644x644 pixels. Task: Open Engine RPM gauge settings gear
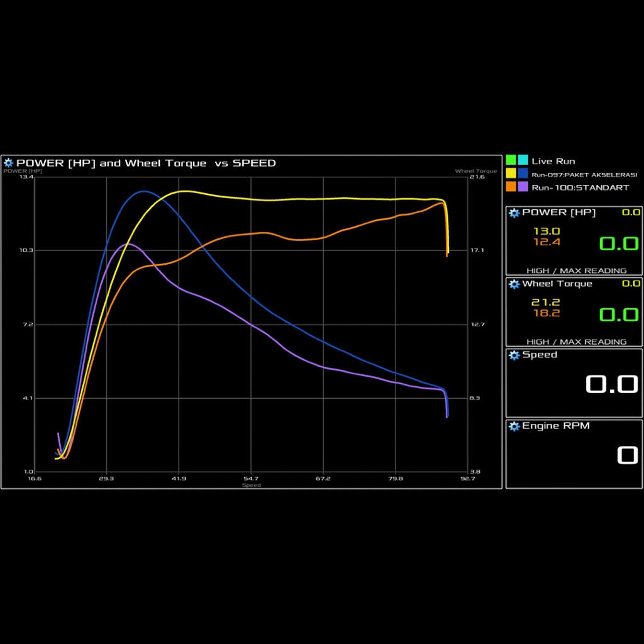(x=514, y=426)
